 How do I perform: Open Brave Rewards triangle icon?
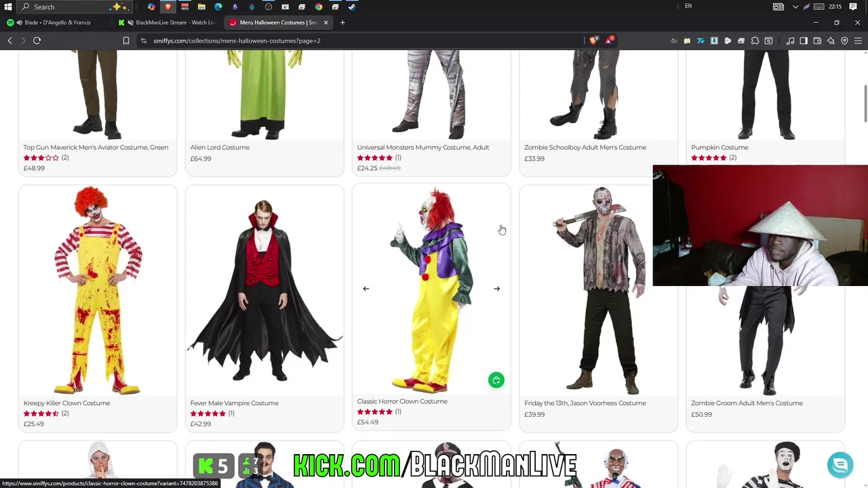[609, 41]
